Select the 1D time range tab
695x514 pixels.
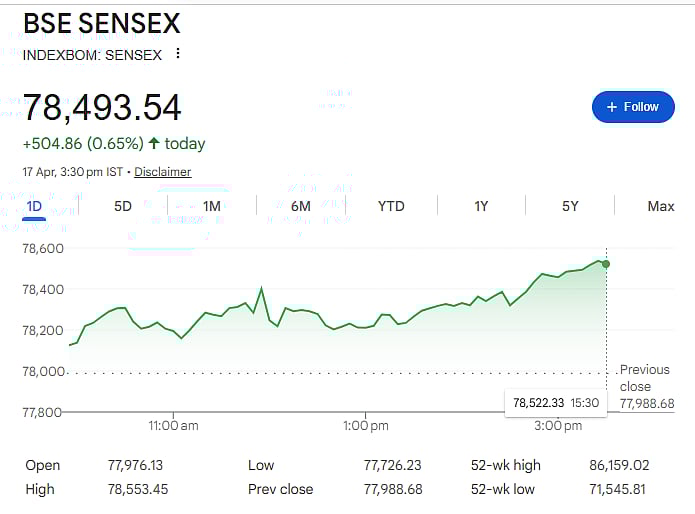34,206
